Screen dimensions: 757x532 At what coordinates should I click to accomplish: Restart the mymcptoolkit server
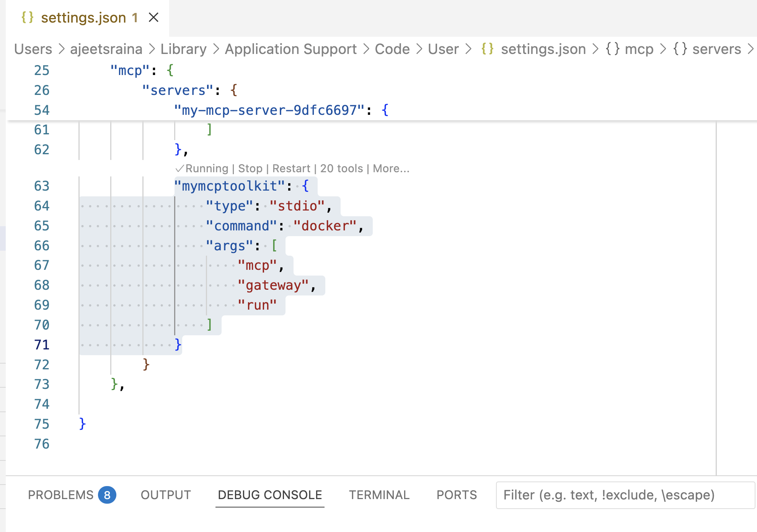point(291,168)
